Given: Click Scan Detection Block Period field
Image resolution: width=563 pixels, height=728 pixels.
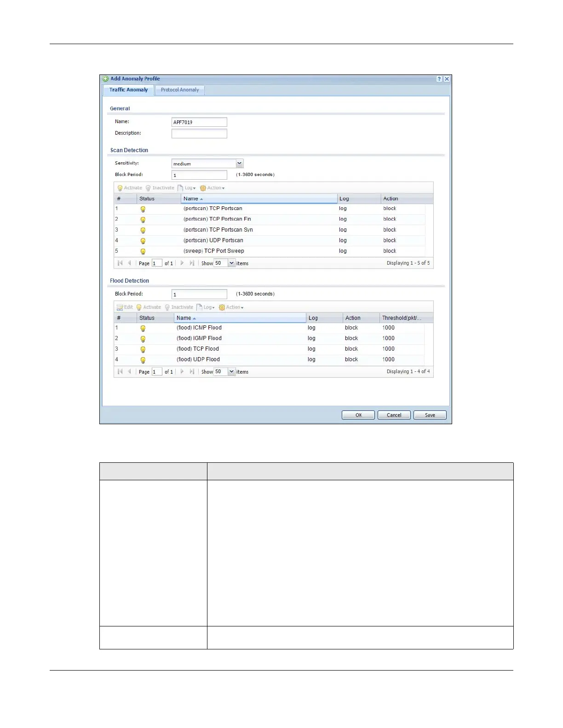Looking at the screenshot, I should [x=199, y=175].
